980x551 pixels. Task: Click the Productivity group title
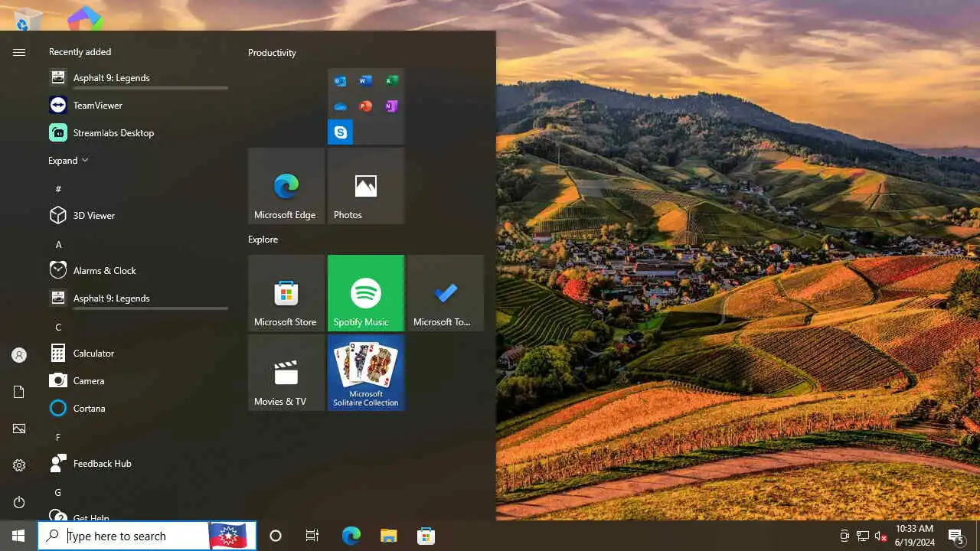coord(272,53)
